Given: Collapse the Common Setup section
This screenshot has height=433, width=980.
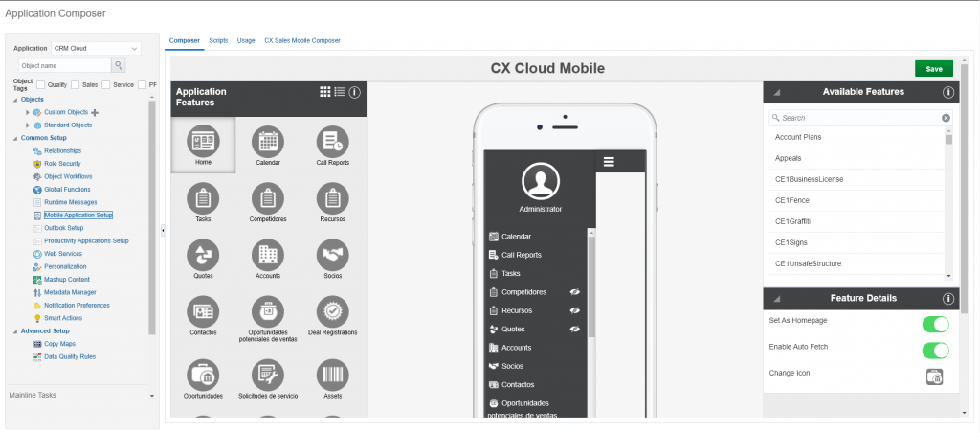Looking at the screenshot, I should pyautogui.click(x=15, y=138).
